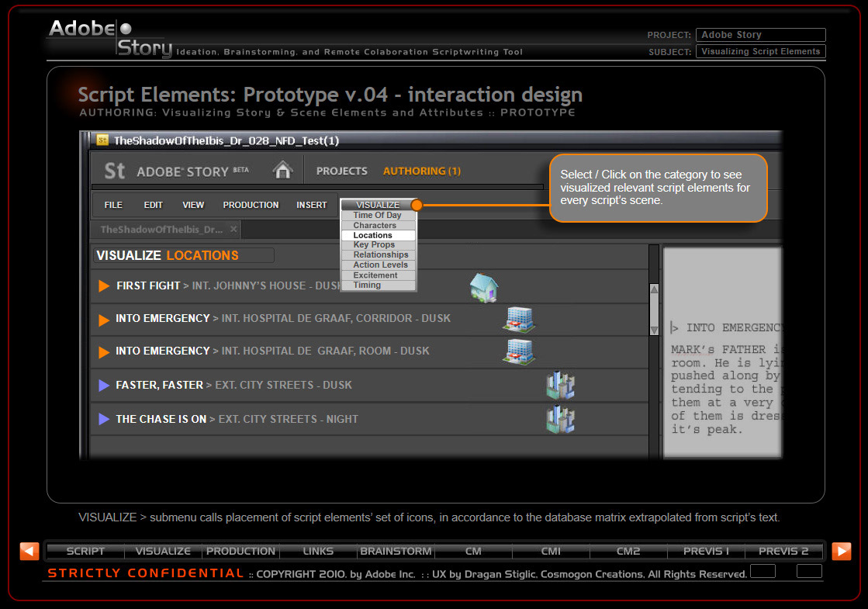Open the LINKS bottom navigation button
The image size is (868, 609).
[x=318, y=551]
